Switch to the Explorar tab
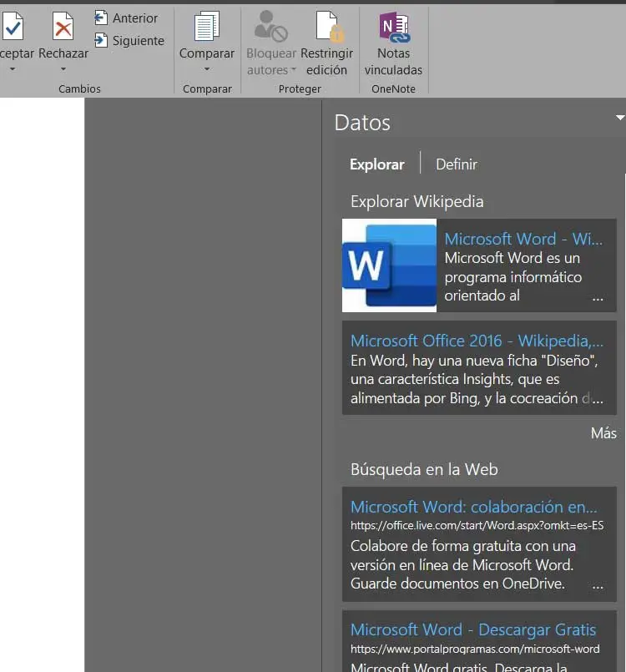This screenshot has width=626, height=672. 376,164
